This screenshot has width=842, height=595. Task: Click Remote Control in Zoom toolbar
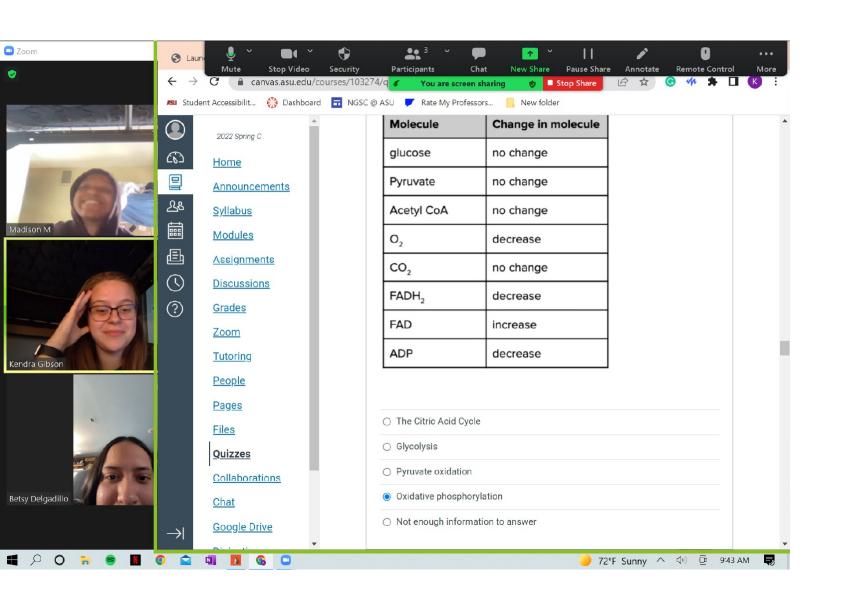[705, 59]
